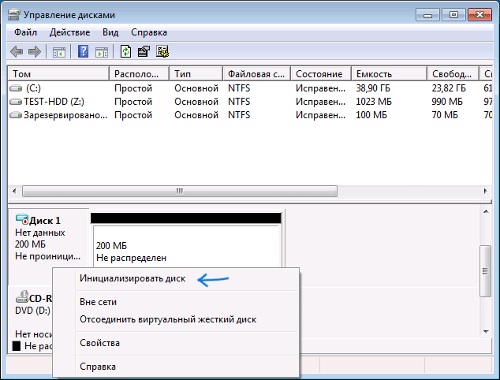Toggle the console tree toolbar icon
This screenshot has width=500, height=380.
tap(59, 52)
